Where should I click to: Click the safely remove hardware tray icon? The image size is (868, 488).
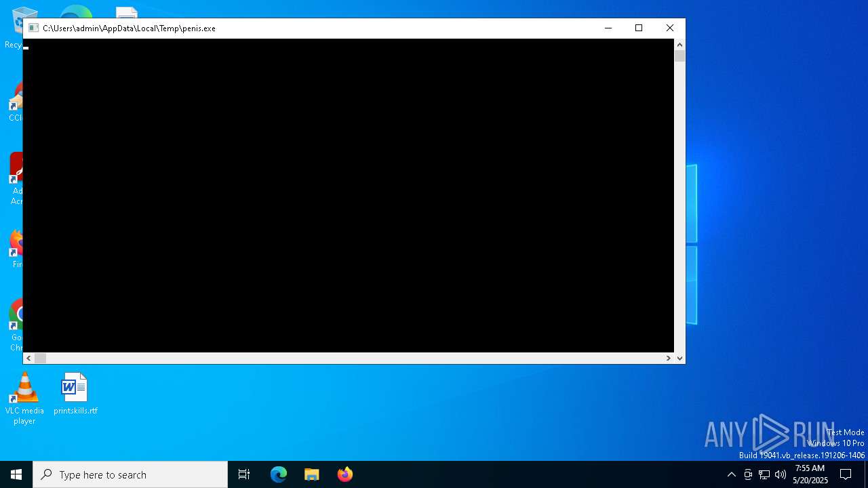click(x=748, y=474)
